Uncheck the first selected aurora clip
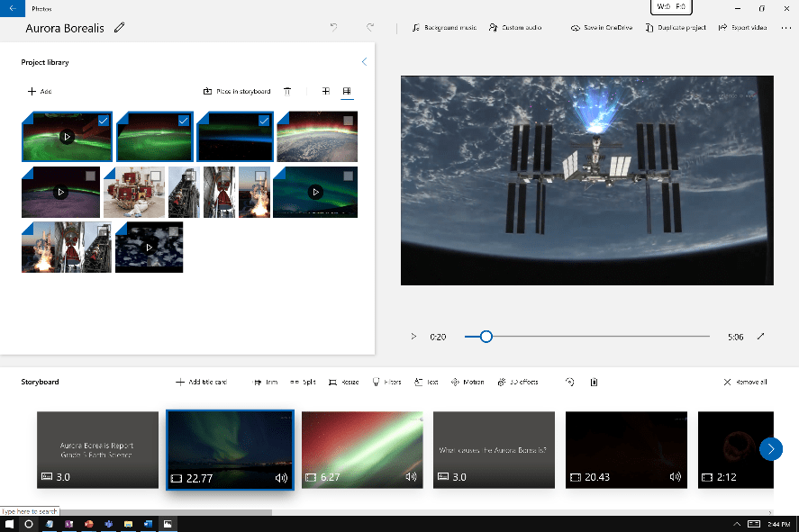The height and width of the screenshot is (532, 799). pyautogui.click(x=102, y=120)
